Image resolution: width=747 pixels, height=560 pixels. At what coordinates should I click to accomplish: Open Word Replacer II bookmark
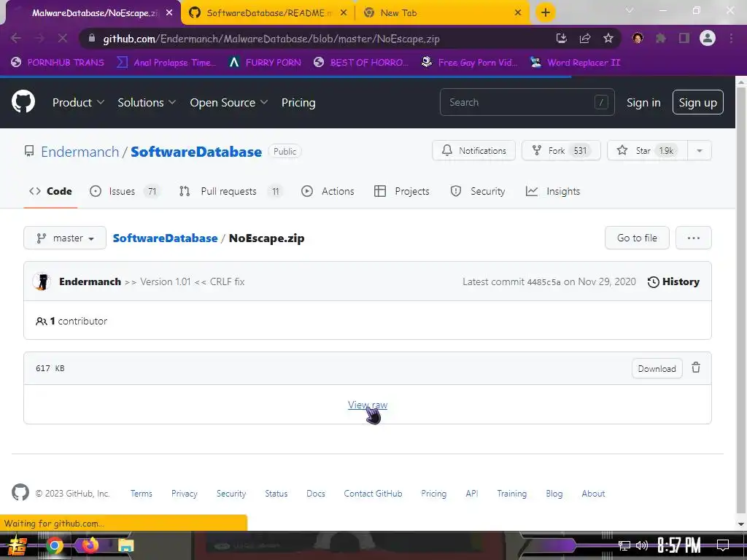(575, 63)
